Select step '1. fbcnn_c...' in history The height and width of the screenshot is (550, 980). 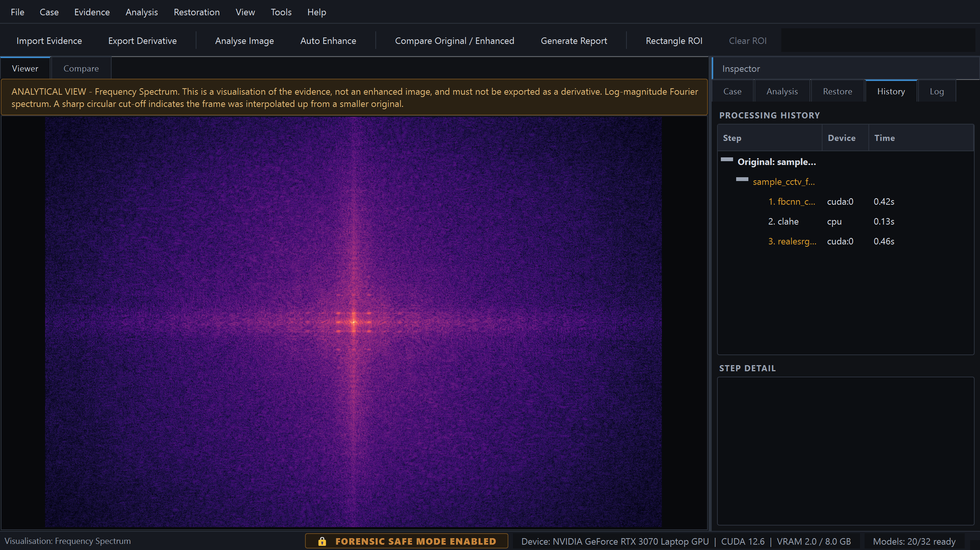[x=792, y=202]
